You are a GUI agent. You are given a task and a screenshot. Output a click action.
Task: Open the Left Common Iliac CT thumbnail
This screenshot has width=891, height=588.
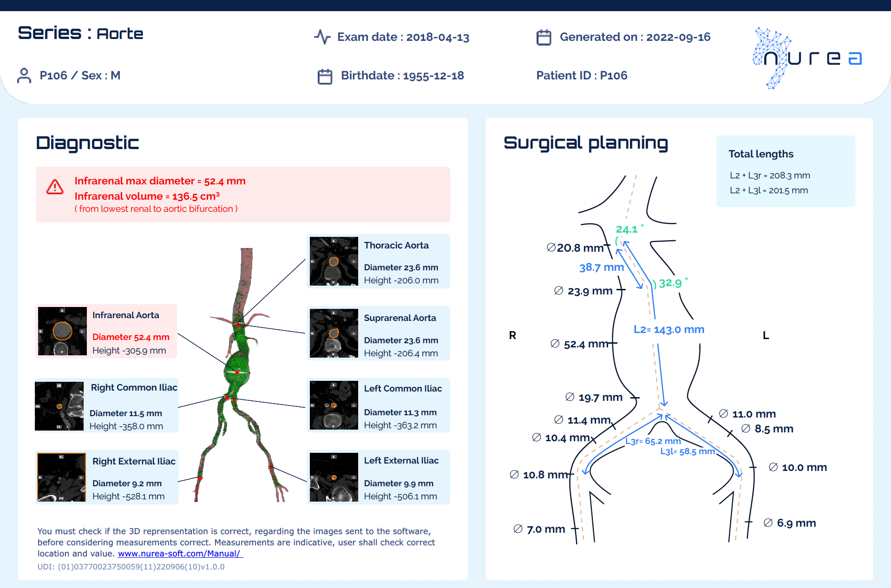pos(334,405)
